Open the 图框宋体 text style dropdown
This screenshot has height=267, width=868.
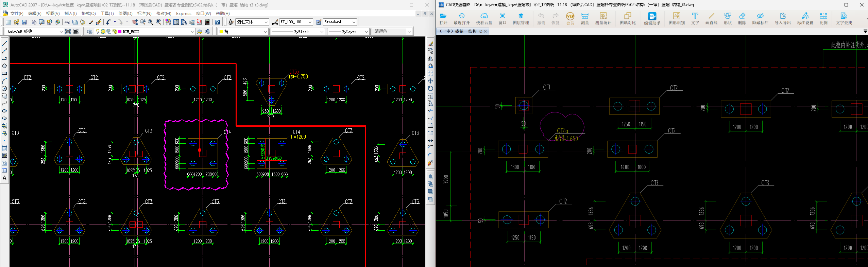[266, 22]
